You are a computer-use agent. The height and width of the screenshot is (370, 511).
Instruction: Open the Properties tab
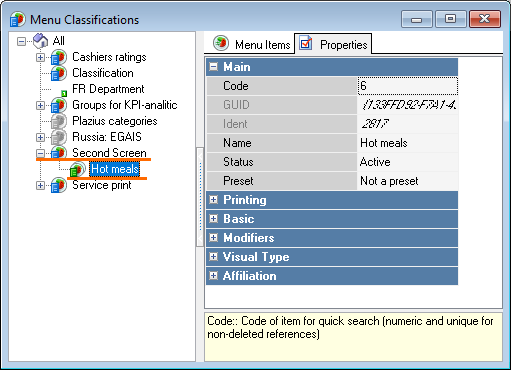333,44
